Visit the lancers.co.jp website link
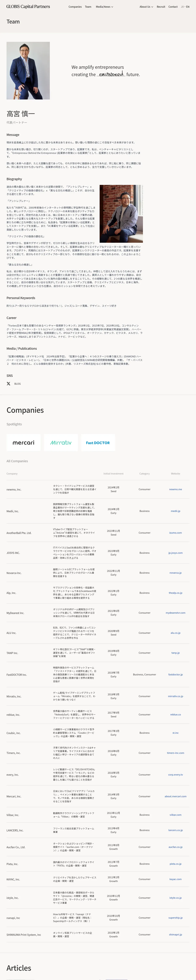196x980 pixels. click(175, 830)
